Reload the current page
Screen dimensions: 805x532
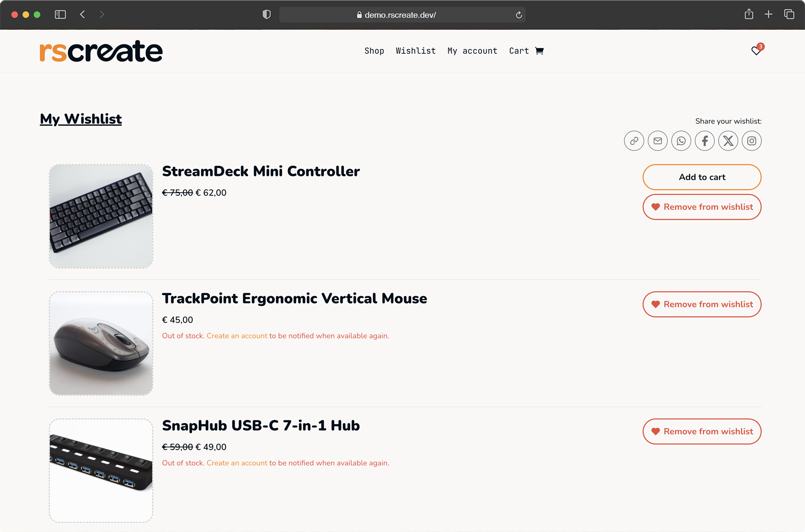(x=519, y=15)
